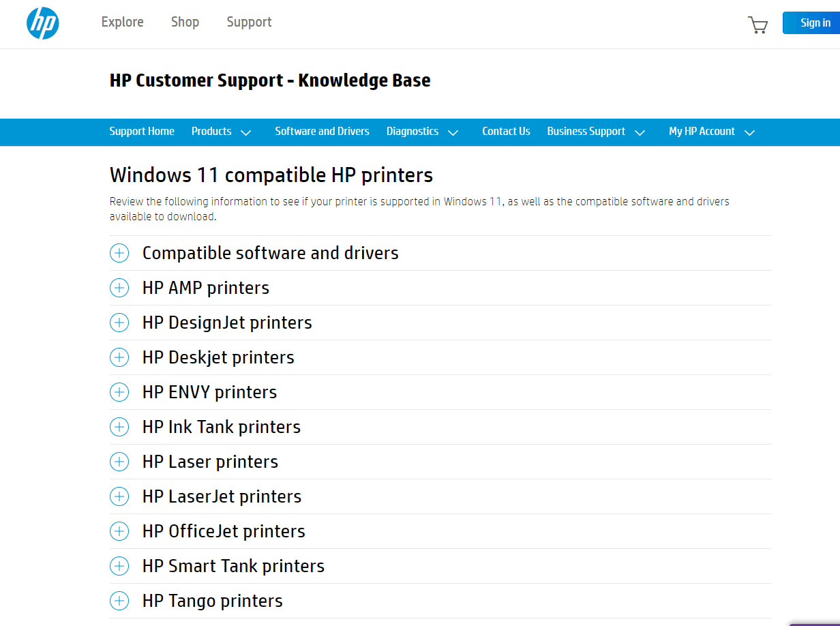Open the HP Laser printers section title
Image resolution: width=840 pixels, height=626 pixels.
coord(211,462)
